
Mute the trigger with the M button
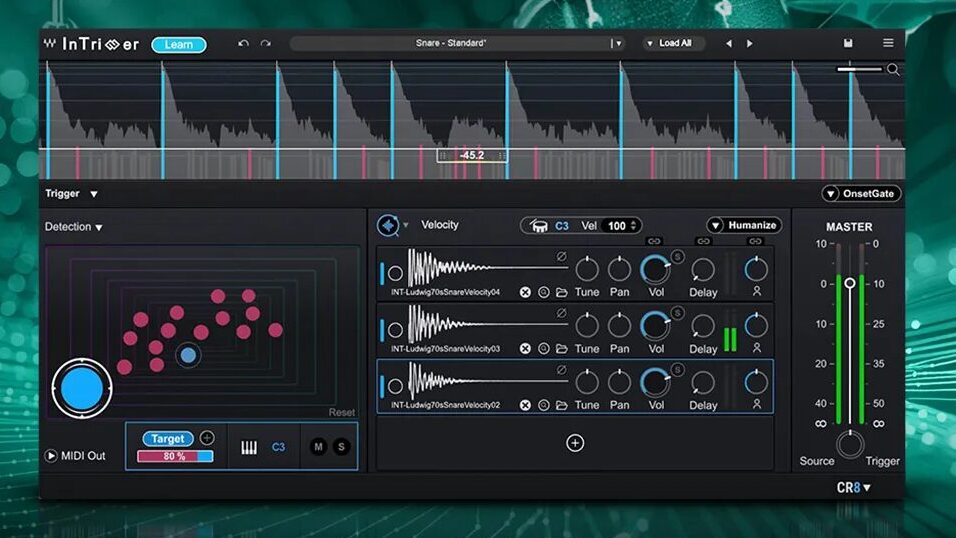pyautogui.click(x=318, y=447)
